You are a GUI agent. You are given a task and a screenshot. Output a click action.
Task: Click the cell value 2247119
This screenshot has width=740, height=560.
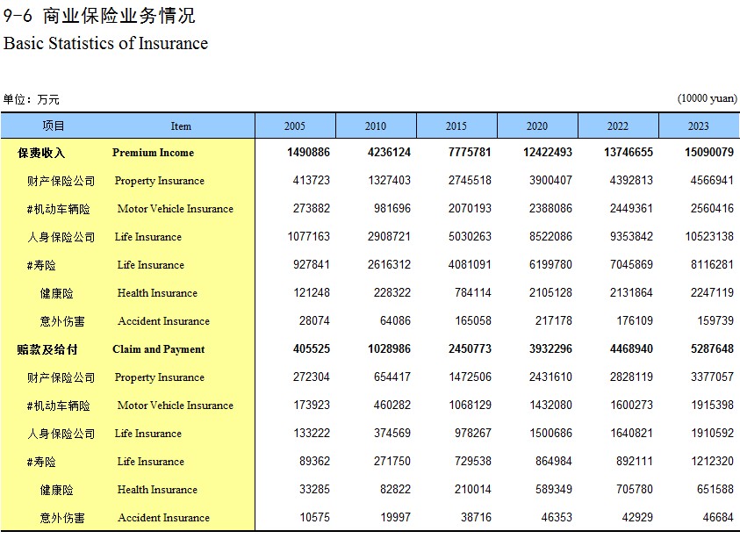coord(712,292)
